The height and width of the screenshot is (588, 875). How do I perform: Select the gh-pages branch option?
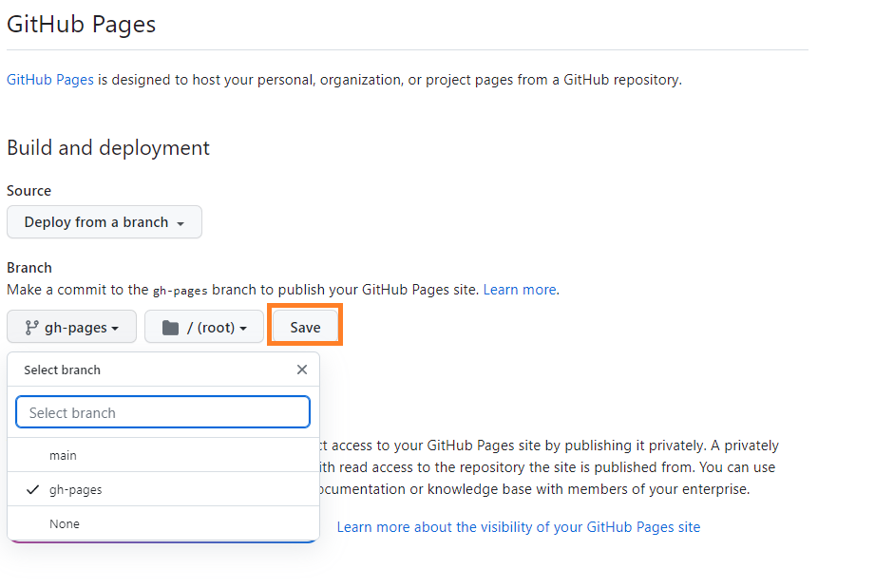(x=76, y=490)
